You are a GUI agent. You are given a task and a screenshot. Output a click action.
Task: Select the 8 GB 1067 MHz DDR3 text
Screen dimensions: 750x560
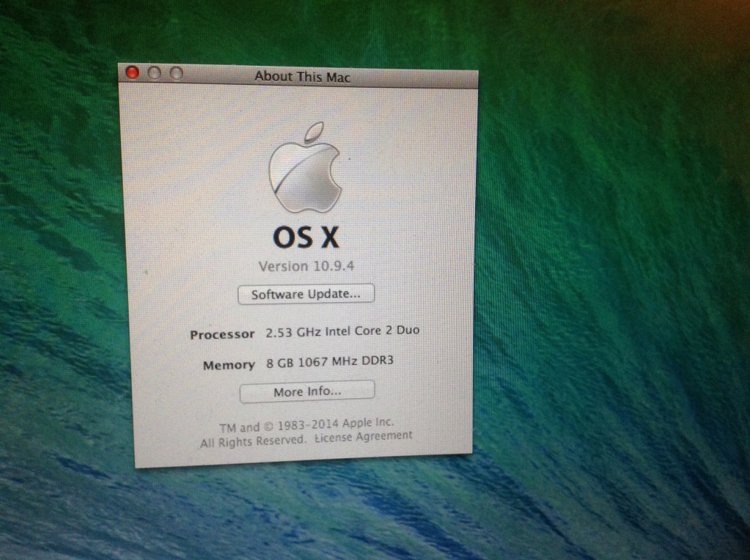point(330,361)
